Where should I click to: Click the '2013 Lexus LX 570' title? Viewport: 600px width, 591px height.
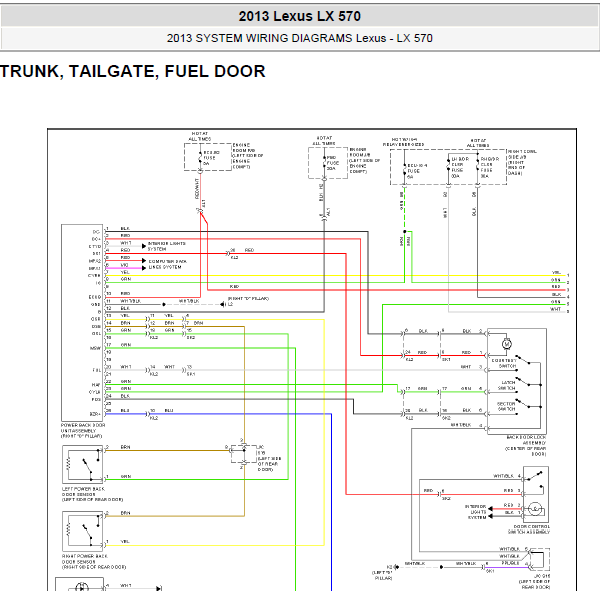pos(300,16)
